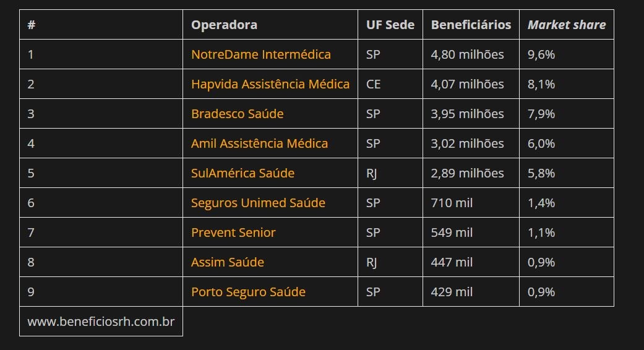
Task: Select the Beneficiários column header
Action: point(471,25)
